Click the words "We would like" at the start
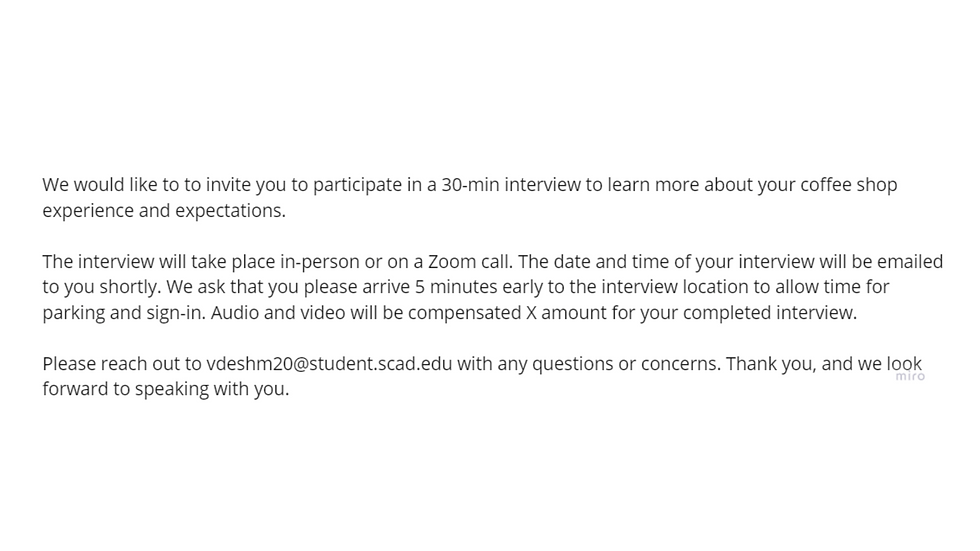 pos(100,185)
